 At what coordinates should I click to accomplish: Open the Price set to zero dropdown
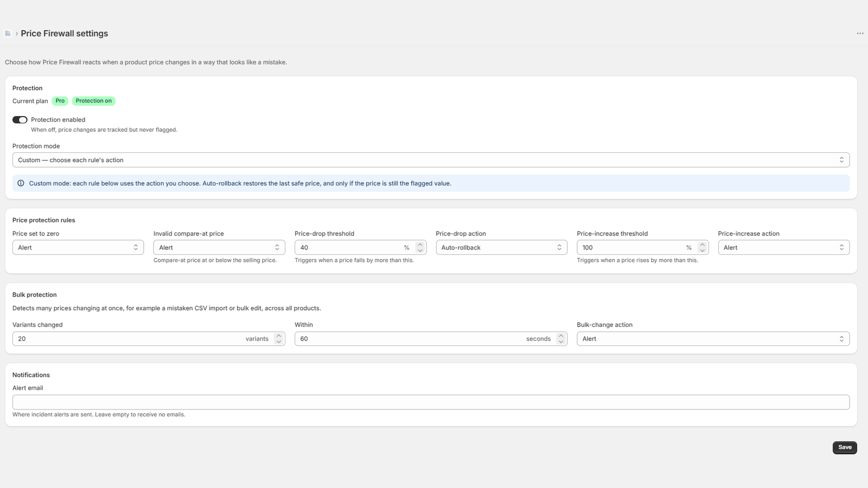click(x=78, y=247)
